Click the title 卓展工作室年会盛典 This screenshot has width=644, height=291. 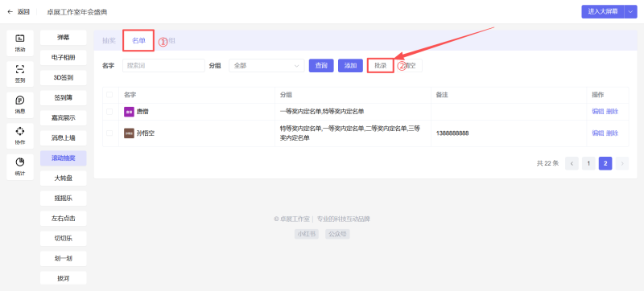76,12
